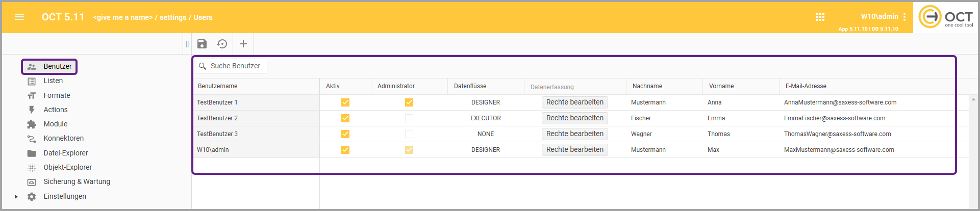Screen dimensions: 980x211
Task: Select Listen in the sidebar
Action: (x=53, y=81)
